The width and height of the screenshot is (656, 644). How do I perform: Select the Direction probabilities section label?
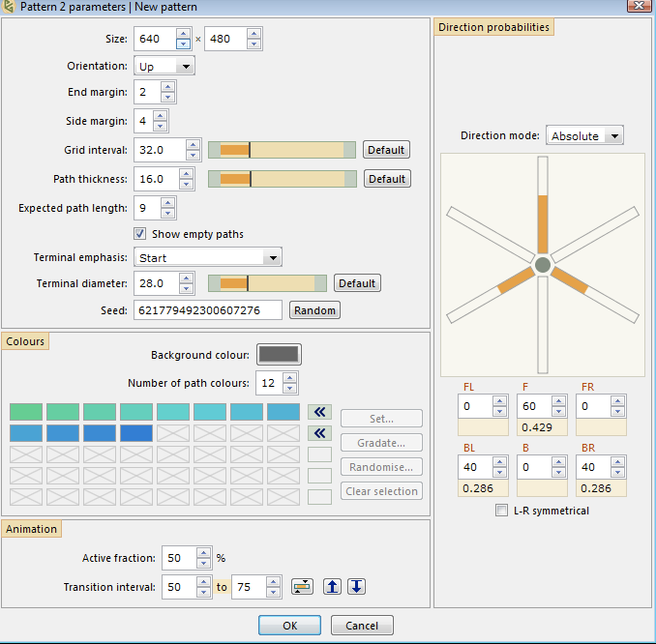493,27
